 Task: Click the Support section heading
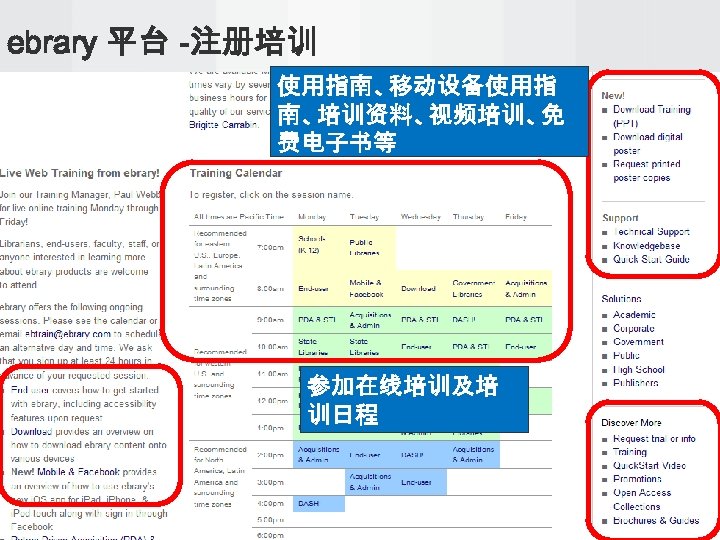620,218
